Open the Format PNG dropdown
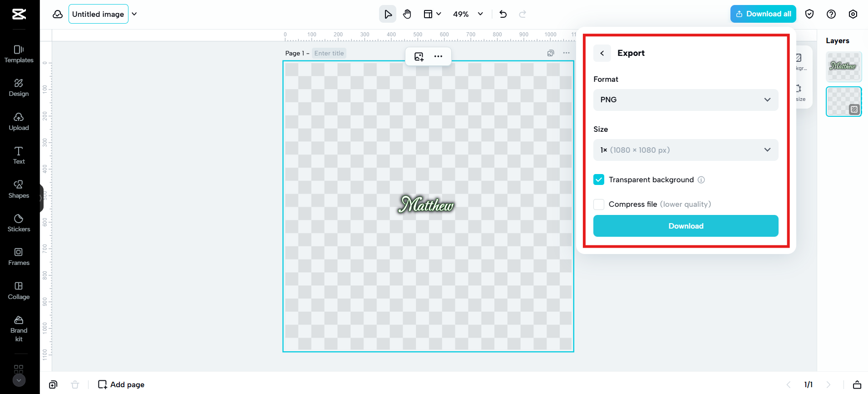Image resolution: width=868 pixels, height=394 pixels. tap(686, 100)
